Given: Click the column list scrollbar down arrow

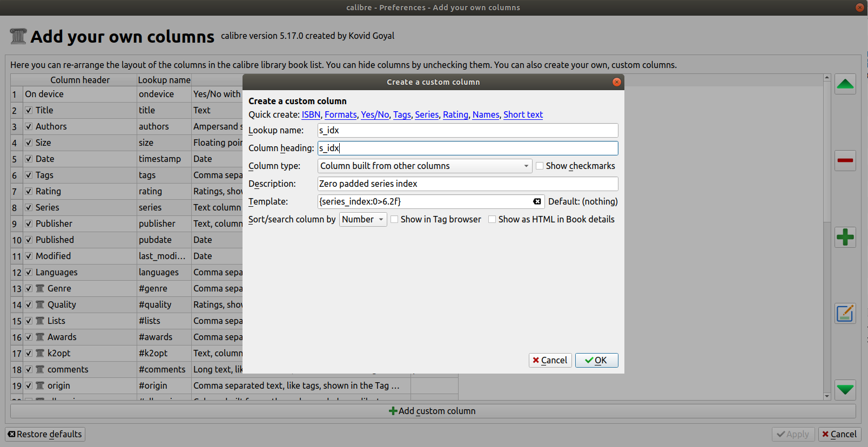Looking at the screenshot, I should [x=826, y=396].
